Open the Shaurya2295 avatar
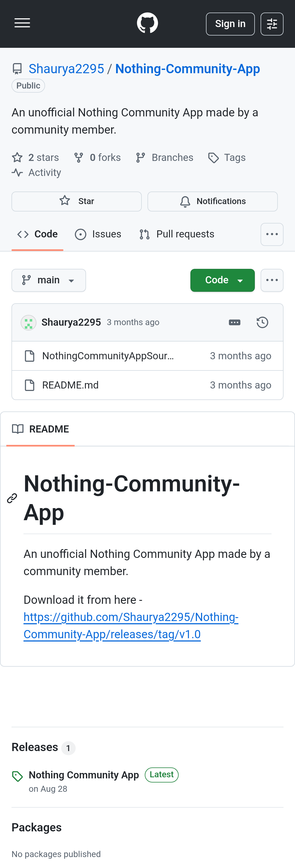This screenshot has width=295, height=868. coord(29,322)
